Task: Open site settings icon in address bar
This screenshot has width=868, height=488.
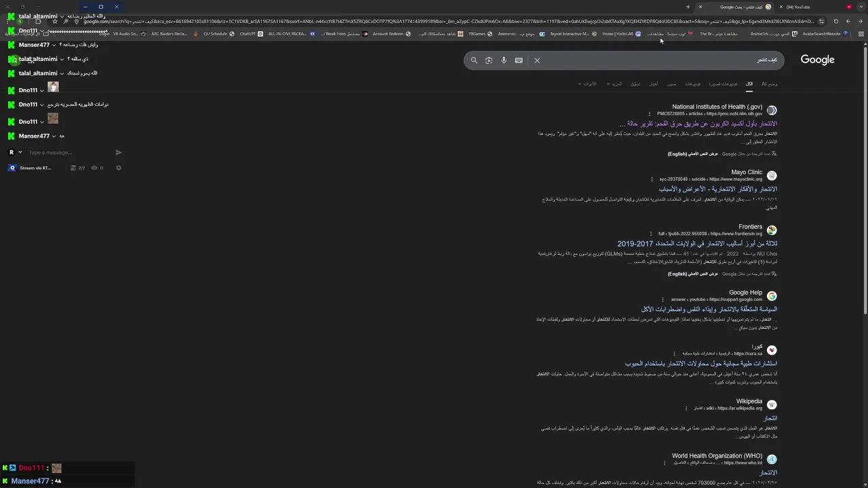Action: point(822,21)
